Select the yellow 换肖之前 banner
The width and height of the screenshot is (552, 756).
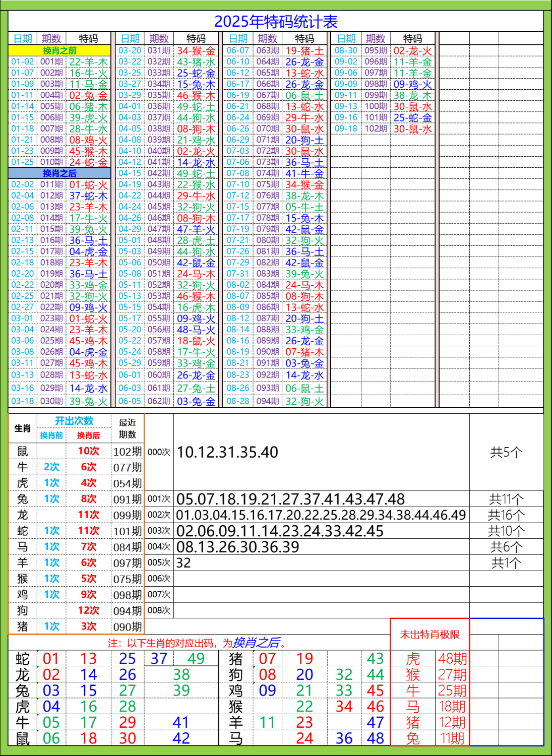coord(60,48)
